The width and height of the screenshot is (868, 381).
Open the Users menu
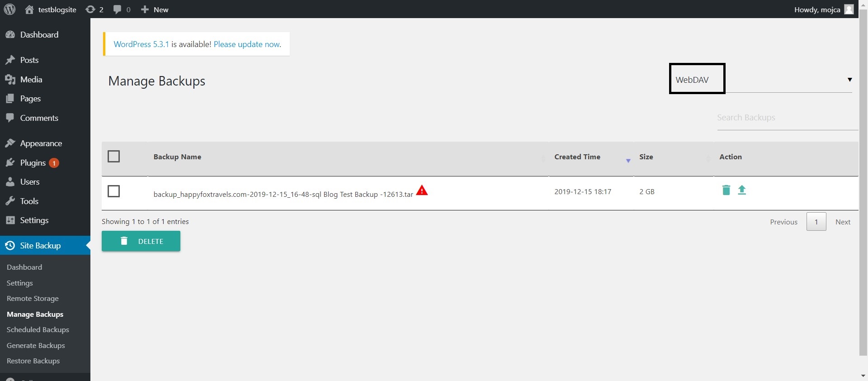pos(45,182)
